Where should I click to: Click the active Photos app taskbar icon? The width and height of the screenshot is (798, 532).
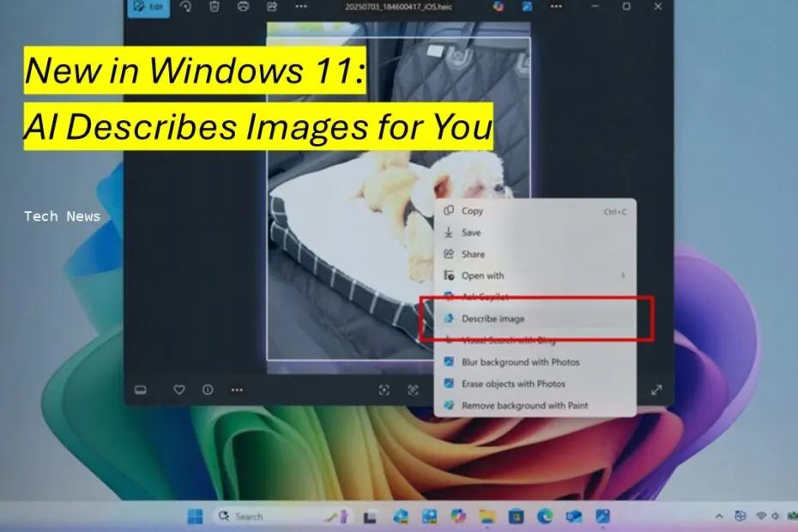click(602, 517)
